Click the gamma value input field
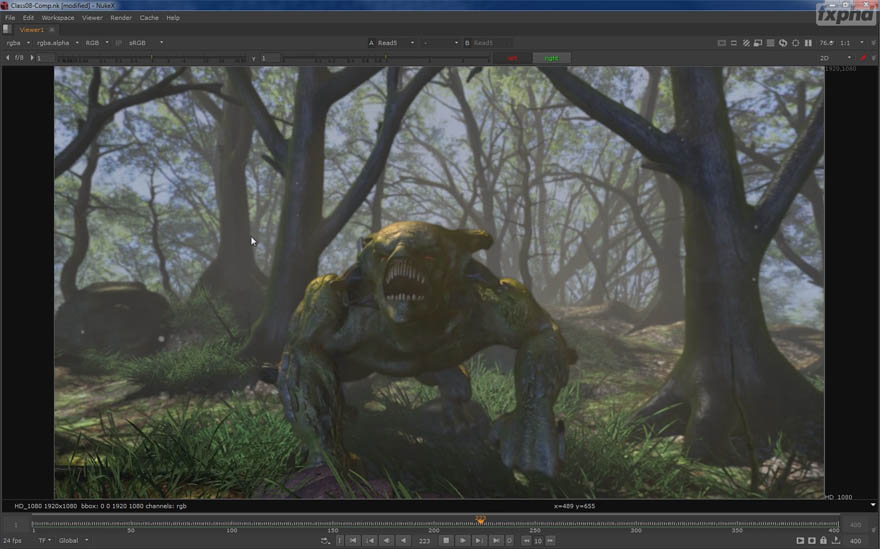This screenshot has width=880, height=549. 270,58
